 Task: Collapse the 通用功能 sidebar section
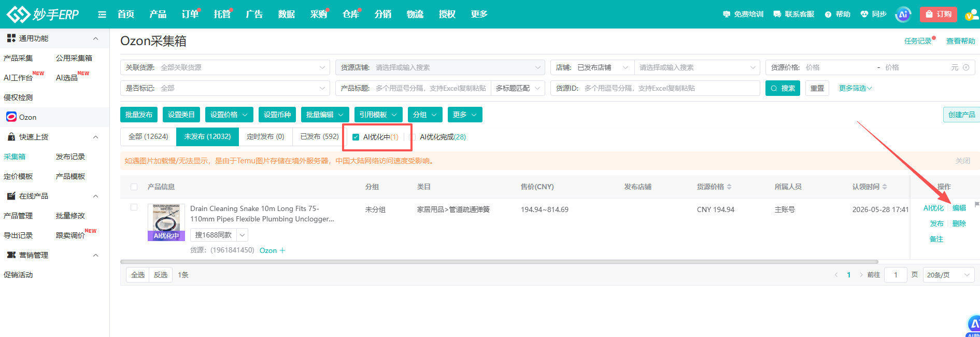click(x=95, y=39)
